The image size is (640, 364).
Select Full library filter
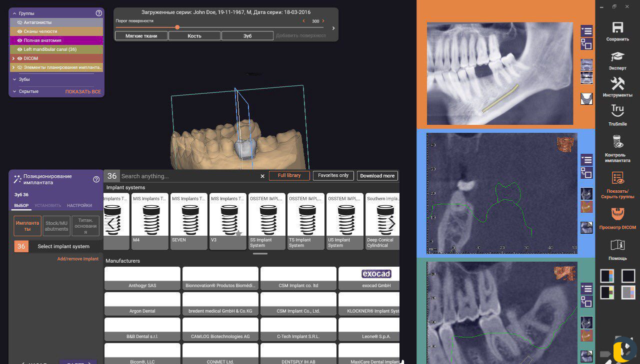pyautogui.click(x=289, y=176)
